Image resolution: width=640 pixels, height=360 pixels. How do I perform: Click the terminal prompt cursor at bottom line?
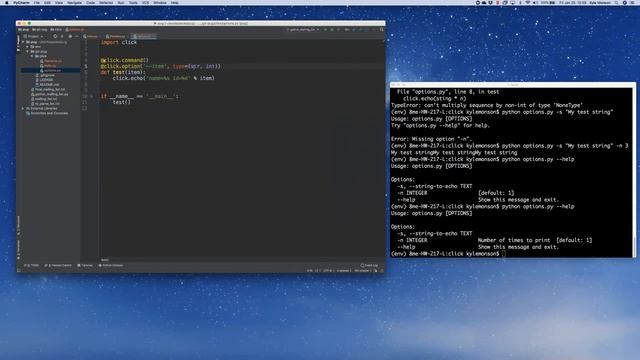(504, 254)
